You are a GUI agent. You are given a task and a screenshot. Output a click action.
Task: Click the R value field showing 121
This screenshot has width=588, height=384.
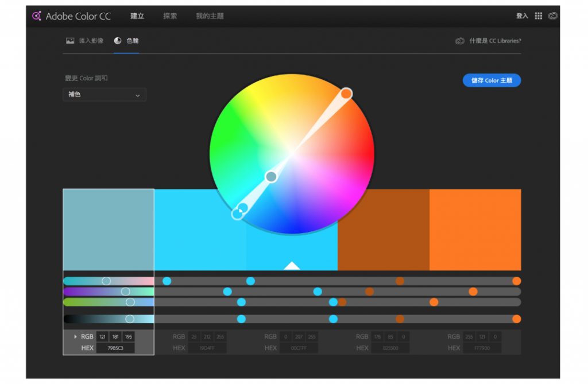point(102,337)
